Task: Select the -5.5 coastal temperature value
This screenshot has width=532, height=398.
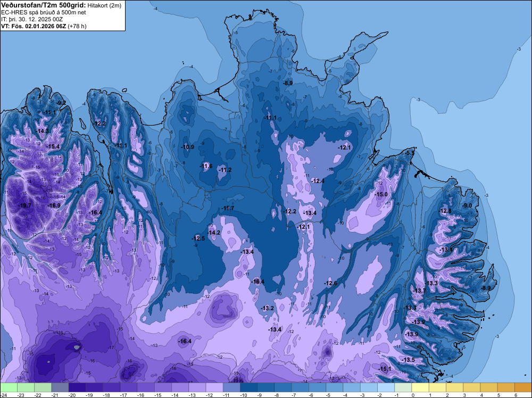Action: (410, 153)
